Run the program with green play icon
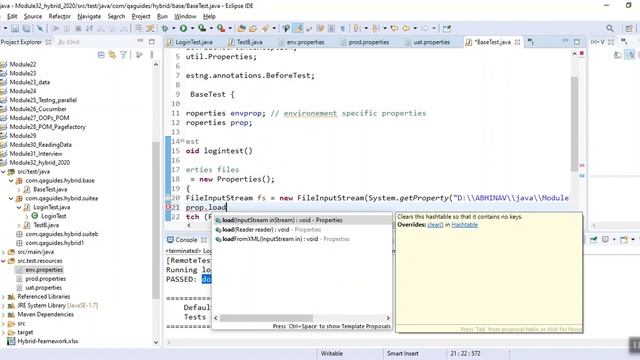Viewport: 640px width, 360px height. (183, 29)
